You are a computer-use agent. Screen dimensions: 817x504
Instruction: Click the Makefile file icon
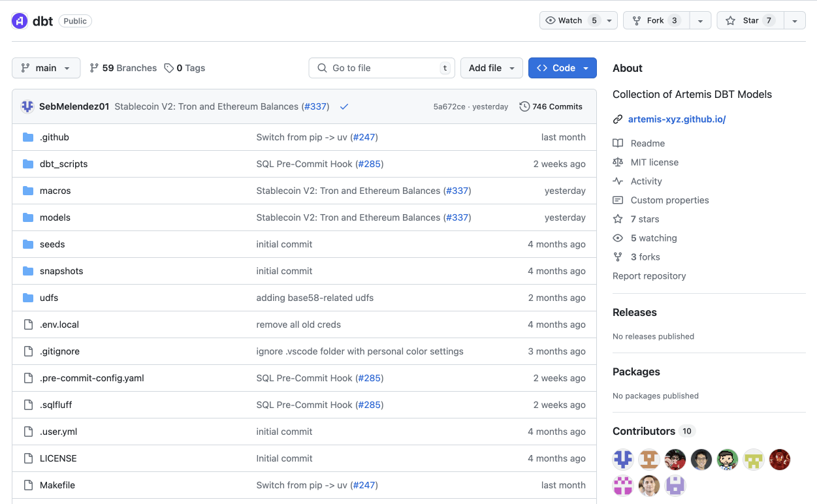28,485
